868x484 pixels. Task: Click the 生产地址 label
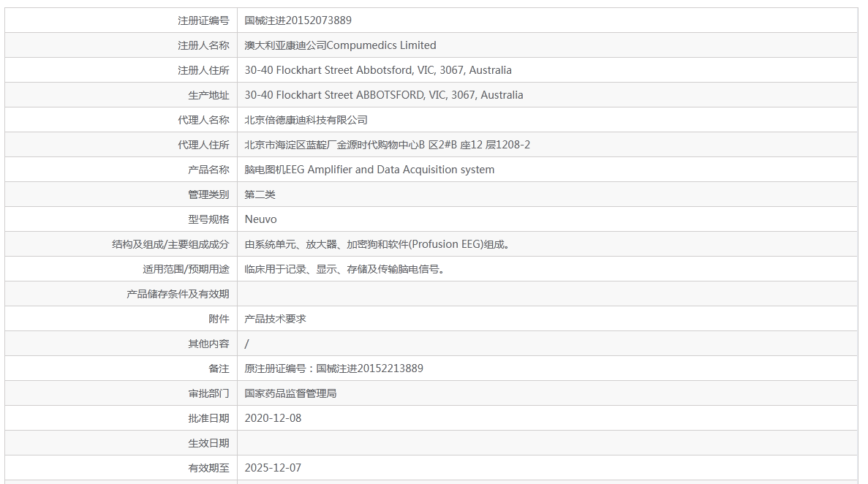coord(208,95)
